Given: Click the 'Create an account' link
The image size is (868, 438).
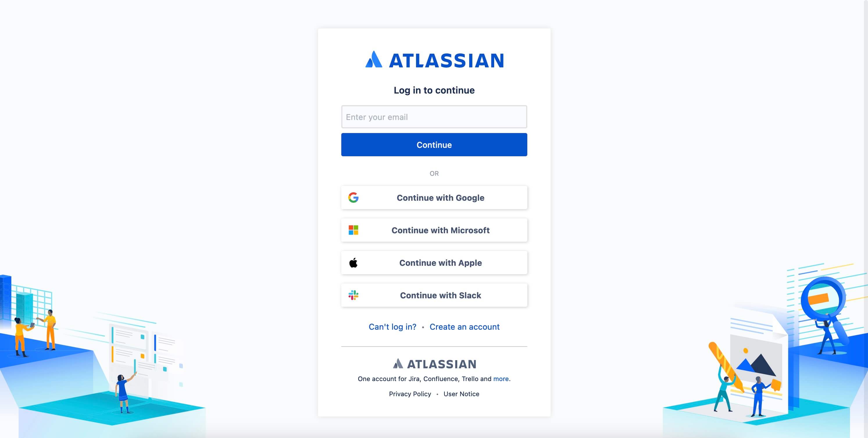Looking at the screenshot, I should (x=465, y=327).
